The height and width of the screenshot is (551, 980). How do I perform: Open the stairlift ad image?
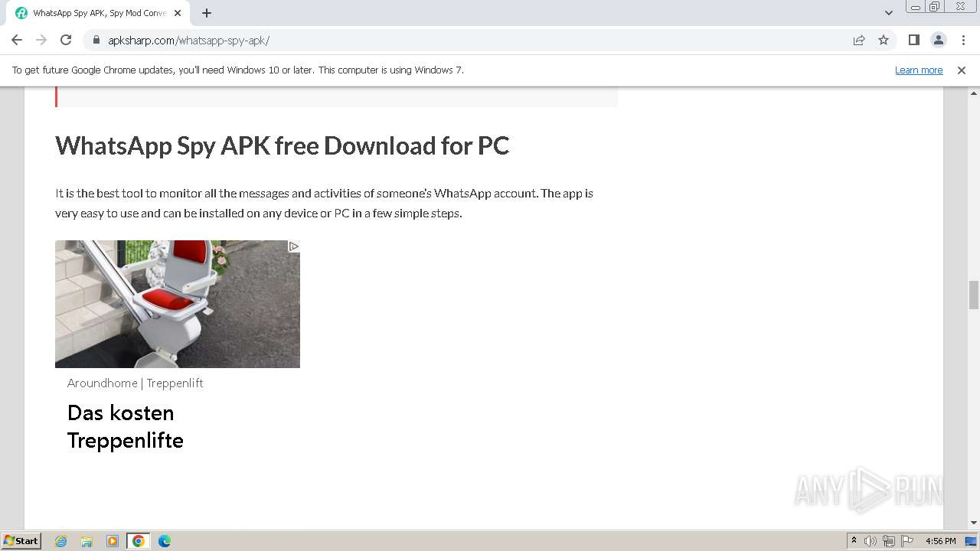pos(178,304)
